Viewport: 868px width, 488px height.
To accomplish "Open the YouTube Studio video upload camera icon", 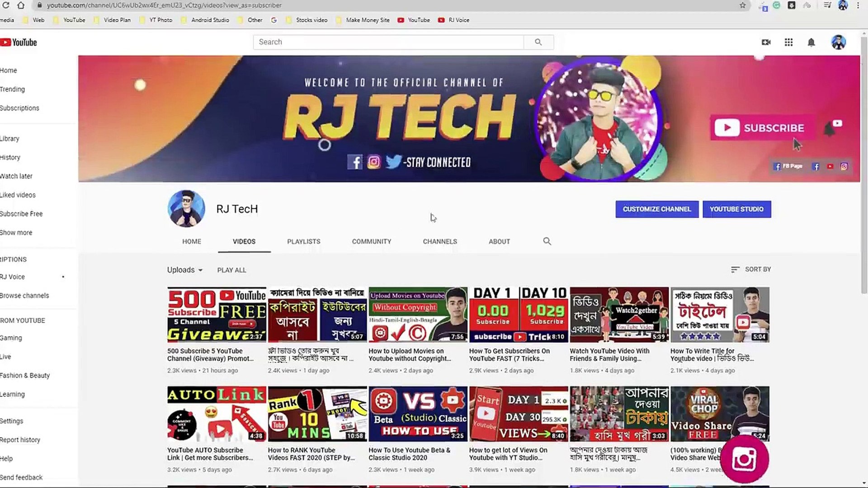I will (766, 42).
